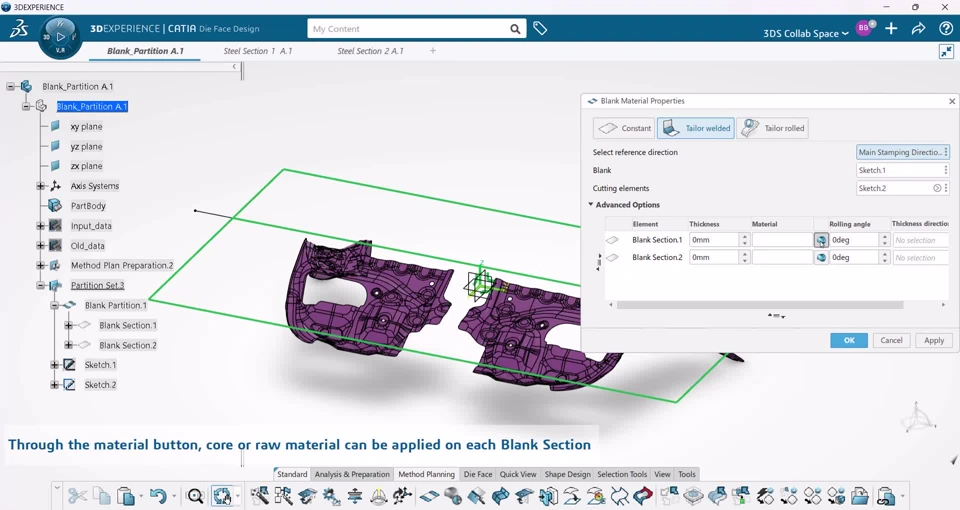Click the Share arrow icon in top bar
Image resolution: width=960 pixels, height=510 pixels.
coord(918,28)
